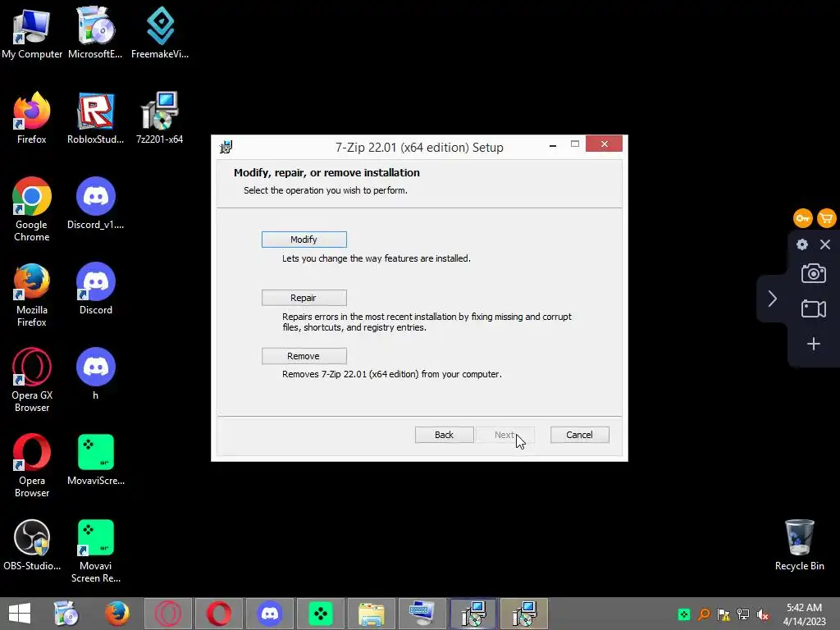Close the 7-Zip Setup window

[x=604, y=144]
